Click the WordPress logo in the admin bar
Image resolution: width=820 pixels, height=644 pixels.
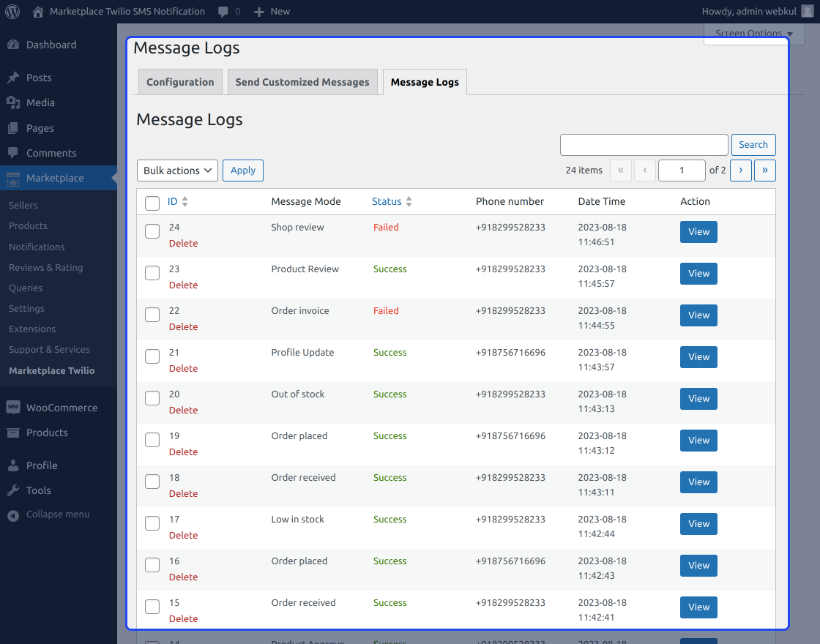12,11
